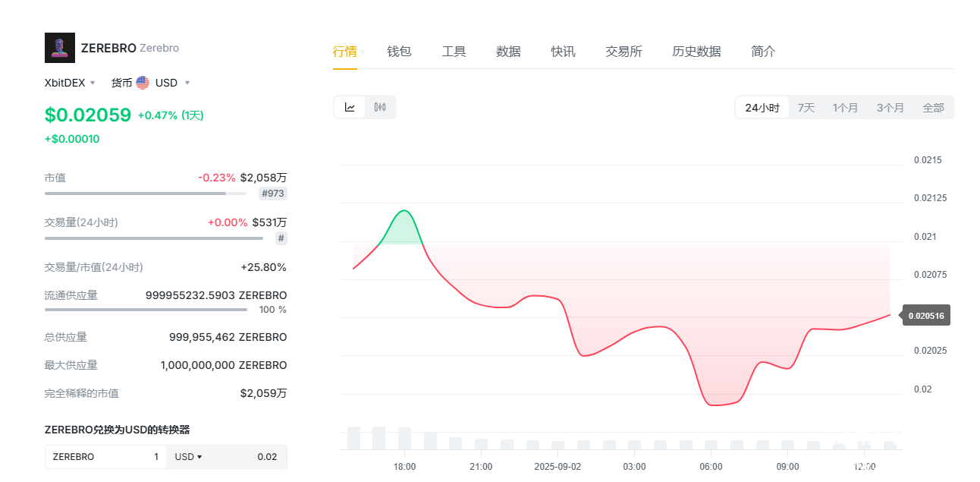Open the 交易所 tab
Screen dimensions: 980x482
pyautogui.click(x=623, y=52)
